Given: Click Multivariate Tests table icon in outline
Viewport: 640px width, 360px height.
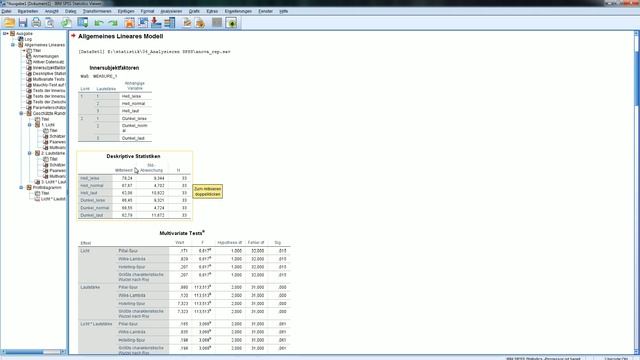Looking at the screenshot, I should [29, 79].
